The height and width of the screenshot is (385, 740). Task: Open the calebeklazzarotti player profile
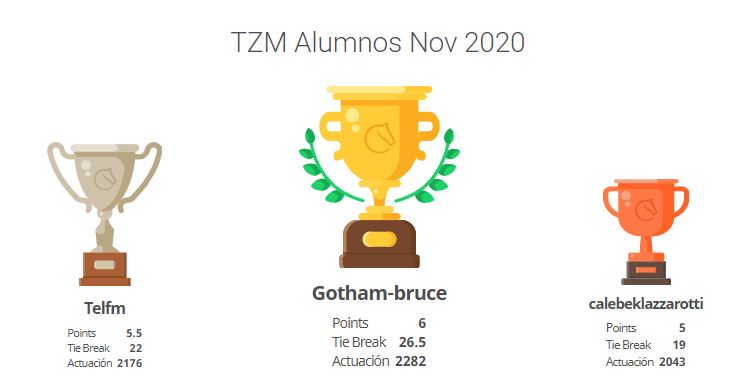click(x=646, y=303)
